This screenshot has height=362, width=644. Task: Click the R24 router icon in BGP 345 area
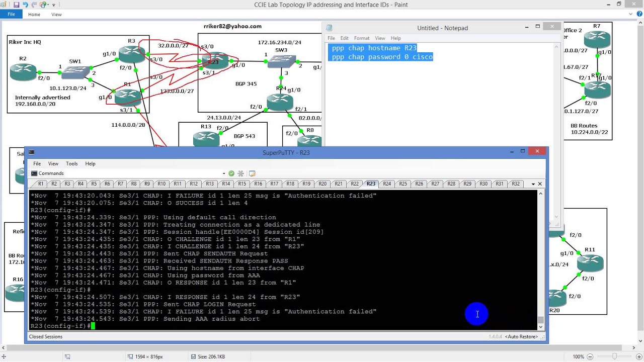(x=280, y=102)
